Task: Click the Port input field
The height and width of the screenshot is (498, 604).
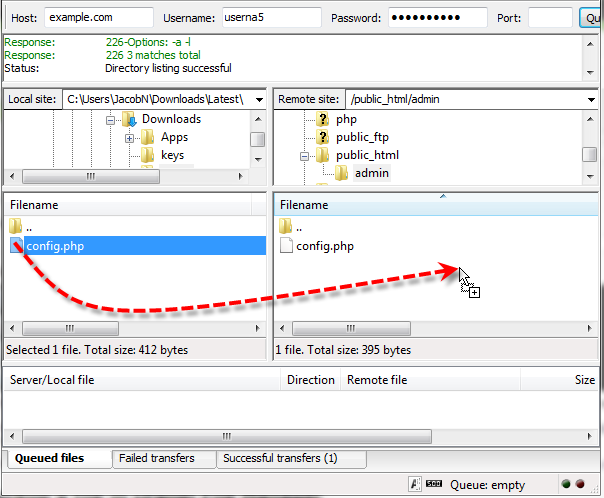Action: 550,18
